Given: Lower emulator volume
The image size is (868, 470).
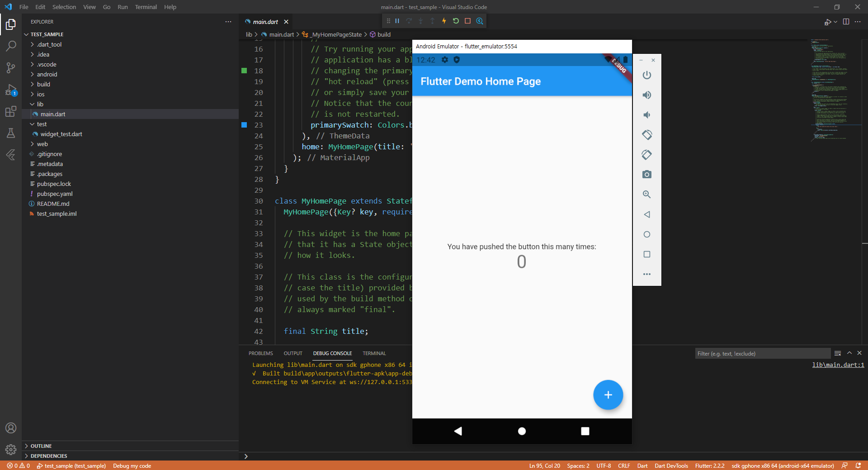Looking at the screenshot, I should pyautogui.click(x=647, y=115).
